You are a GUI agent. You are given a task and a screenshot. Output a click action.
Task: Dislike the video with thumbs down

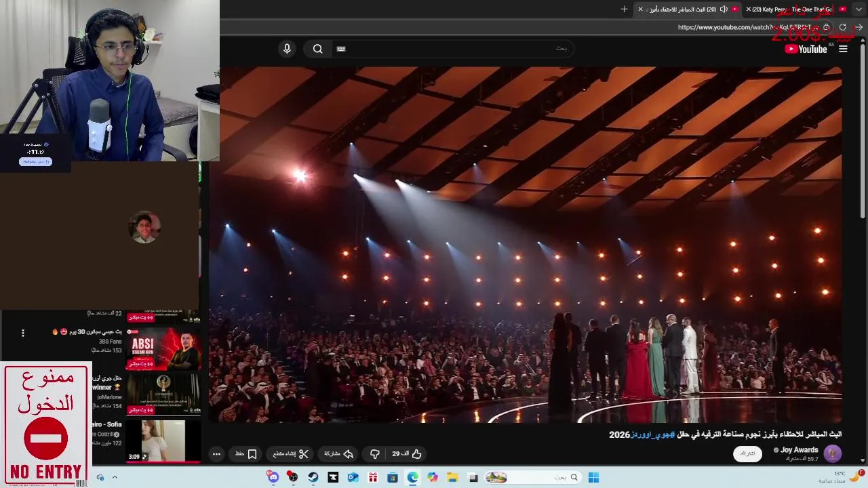(x=374, y=454)
